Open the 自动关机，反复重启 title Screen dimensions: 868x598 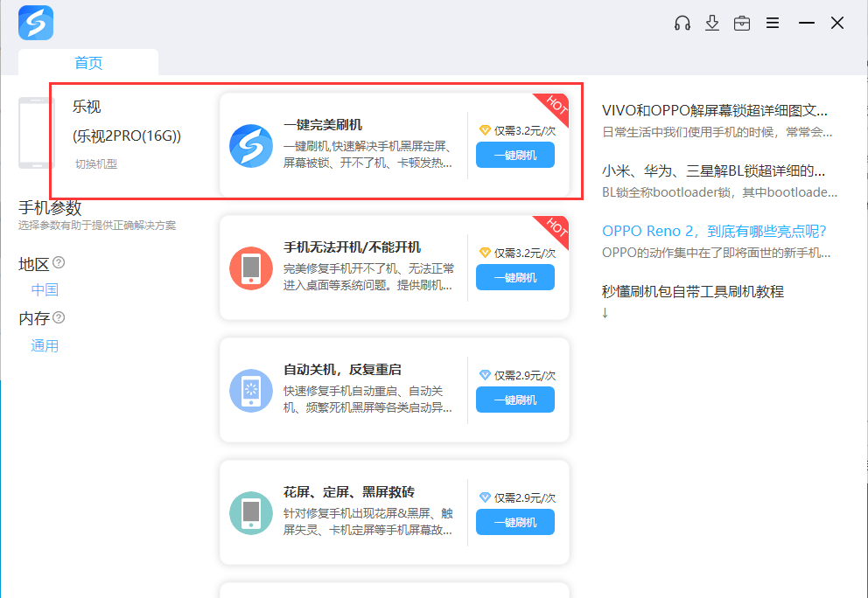click(342, 370)
